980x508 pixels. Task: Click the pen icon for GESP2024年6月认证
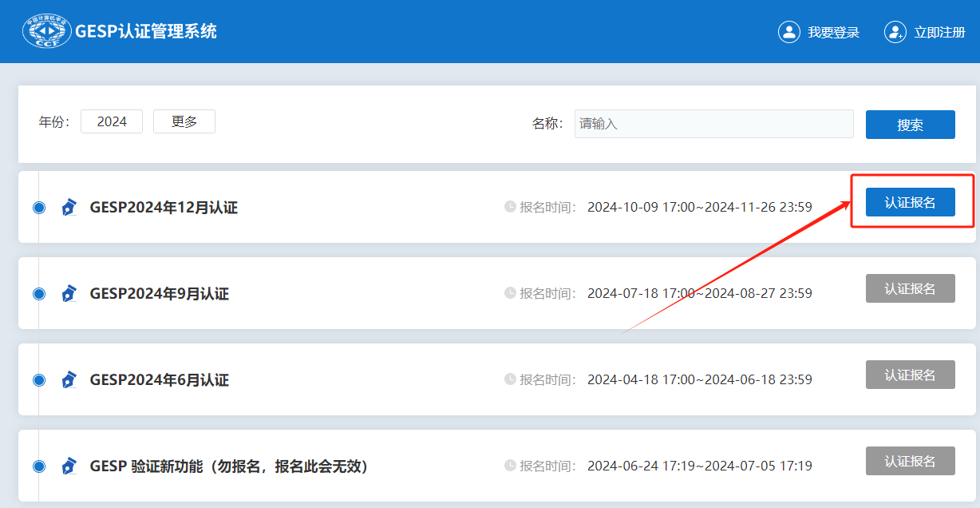(69, 380)
